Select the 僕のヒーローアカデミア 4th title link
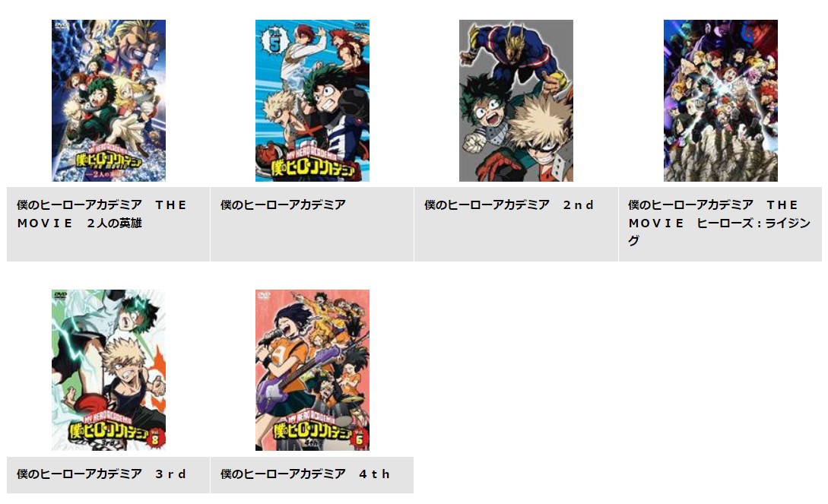 [305, 474]
